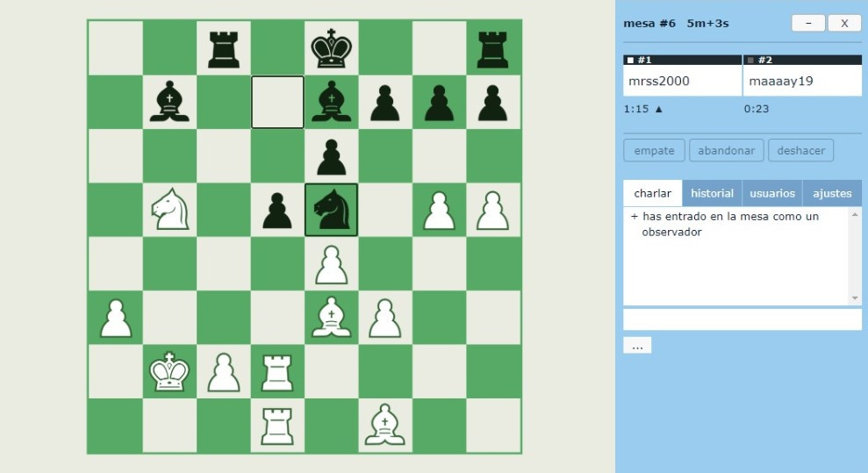Click the black rook on c8

point(224,48)
